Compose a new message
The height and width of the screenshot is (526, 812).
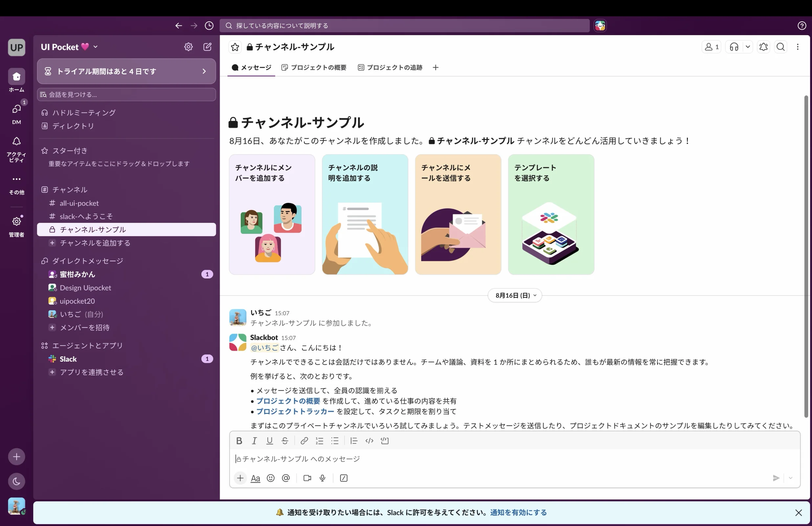click(x=208, y=47)
